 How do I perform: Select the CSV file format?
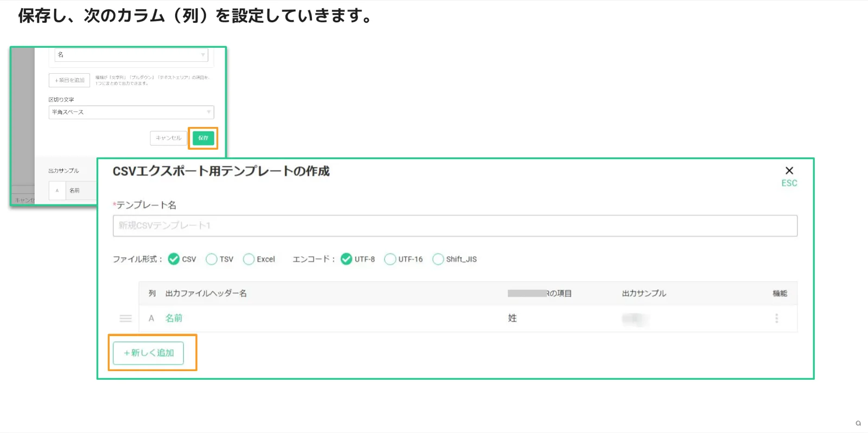click(174, 259)
